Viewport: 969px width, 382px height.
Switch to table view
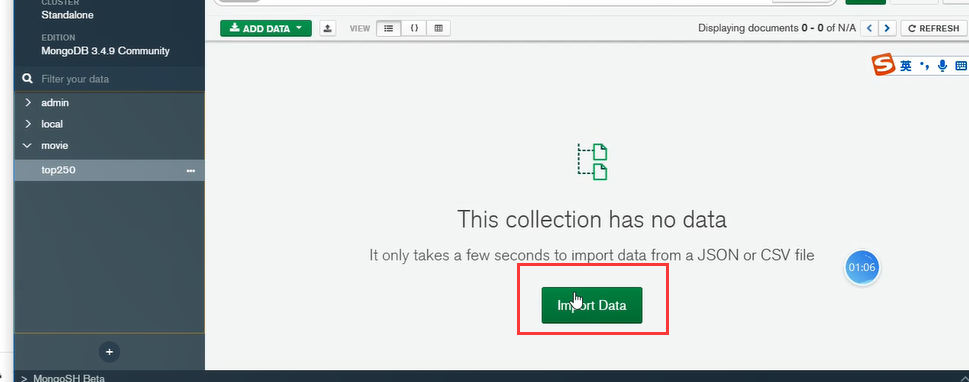coord(438,28)
